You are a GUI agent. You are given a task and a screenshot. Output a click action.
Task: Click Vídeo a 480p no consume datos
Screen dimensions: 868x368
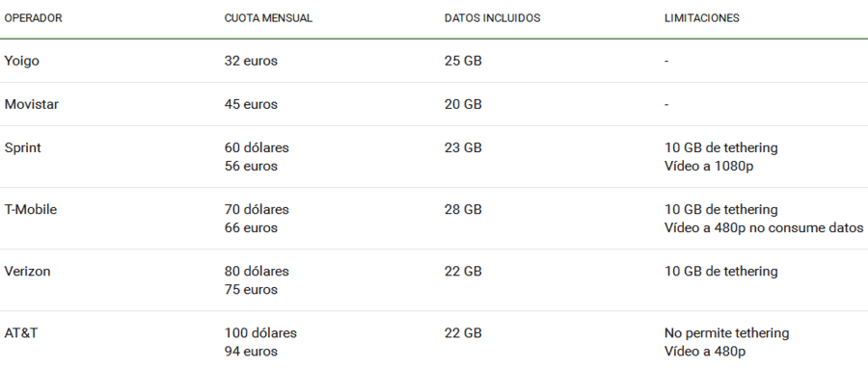764,227
